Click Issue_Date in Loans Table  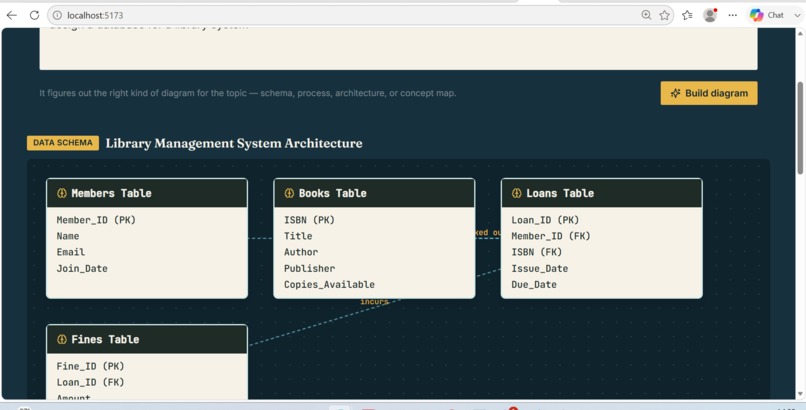click(540, 268)
